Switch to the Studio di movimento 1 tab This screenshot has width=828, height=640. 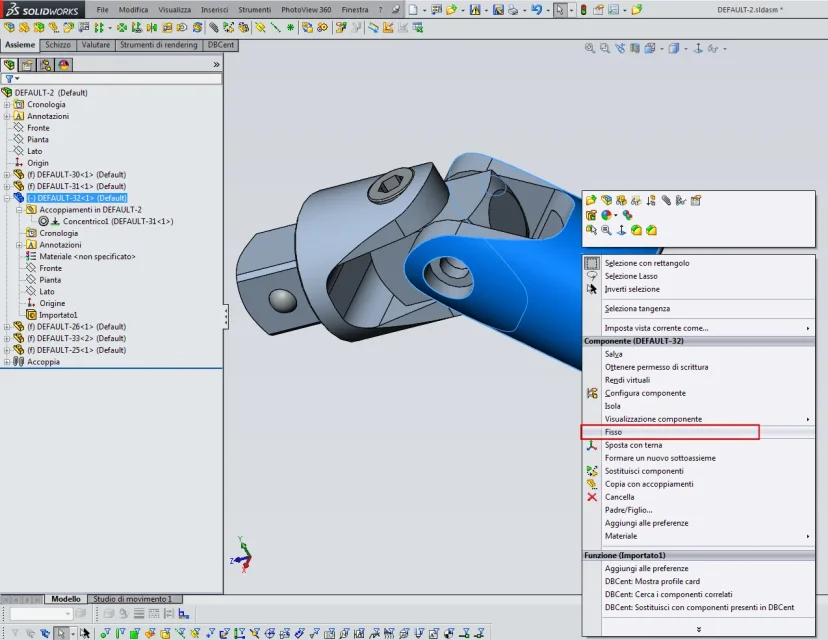133,599
